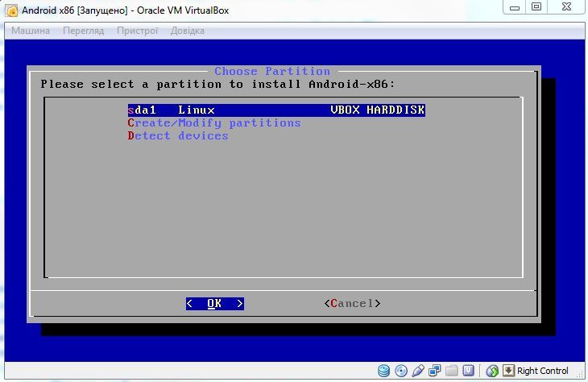Minimize the VirtualBox window
This screenshot has width=588, height=382.
click(515, 7)
